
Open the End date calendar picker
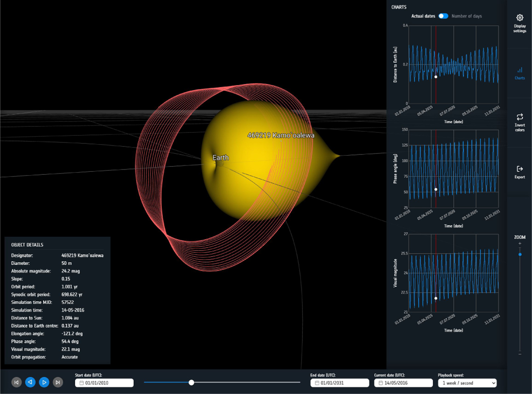click(317, 383)
